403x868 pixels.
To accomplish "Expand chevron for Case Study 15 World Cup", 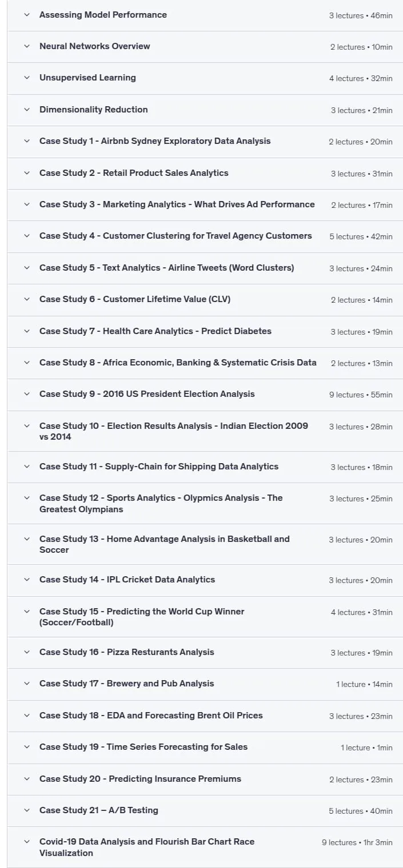I will tap(26, 612).
